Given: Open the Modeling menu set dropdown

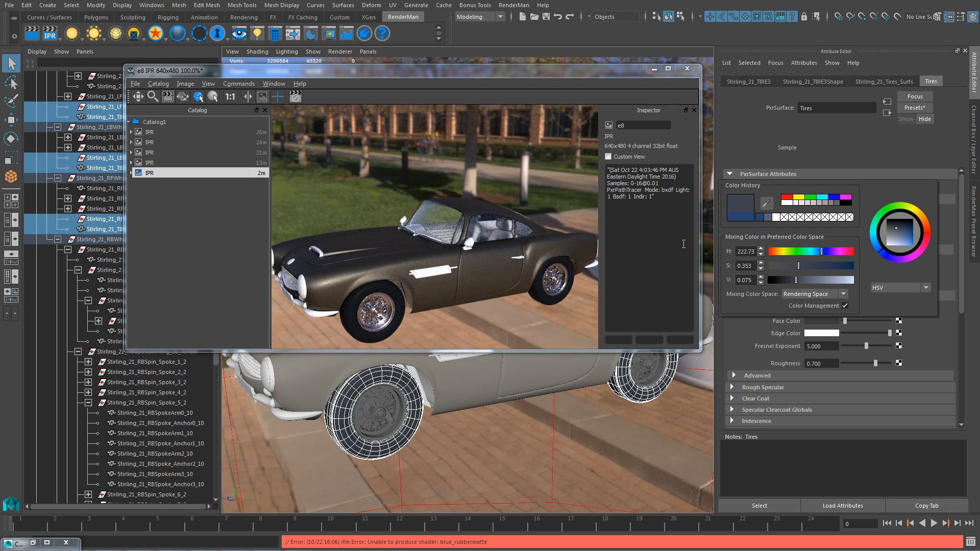Looking at the screenshot, I should pos(480,17).
